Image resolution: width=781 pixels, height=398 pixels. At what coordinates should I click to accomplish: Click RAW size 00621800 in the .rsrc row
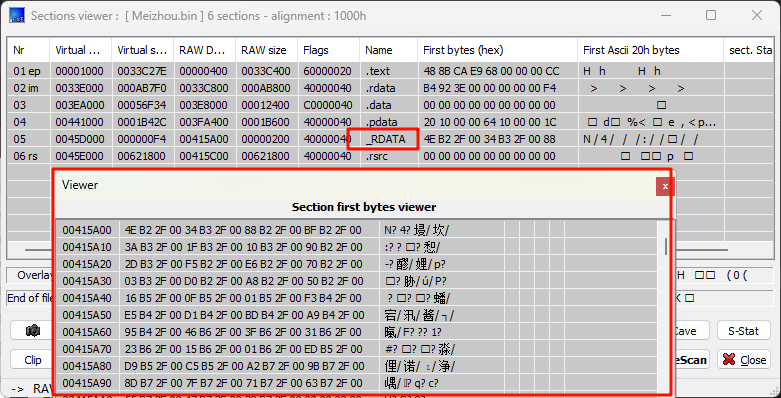click(266, 156)
